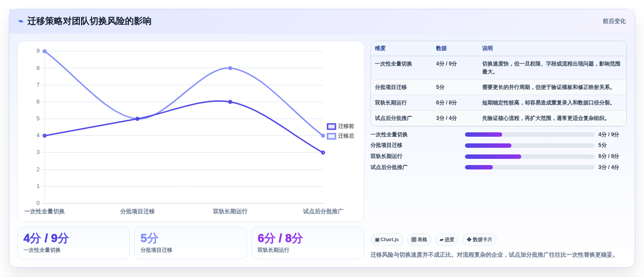This screenshot has height=277, width=644.
Task: Click description starting 先验证核心流程
Action: tap(546, 119)
